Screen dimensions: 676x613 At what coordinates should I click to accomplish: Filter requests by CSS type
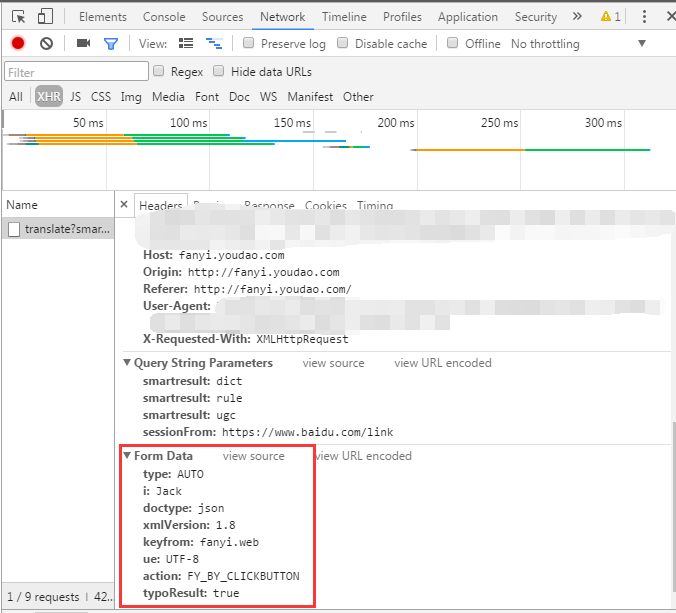(100, 97)
